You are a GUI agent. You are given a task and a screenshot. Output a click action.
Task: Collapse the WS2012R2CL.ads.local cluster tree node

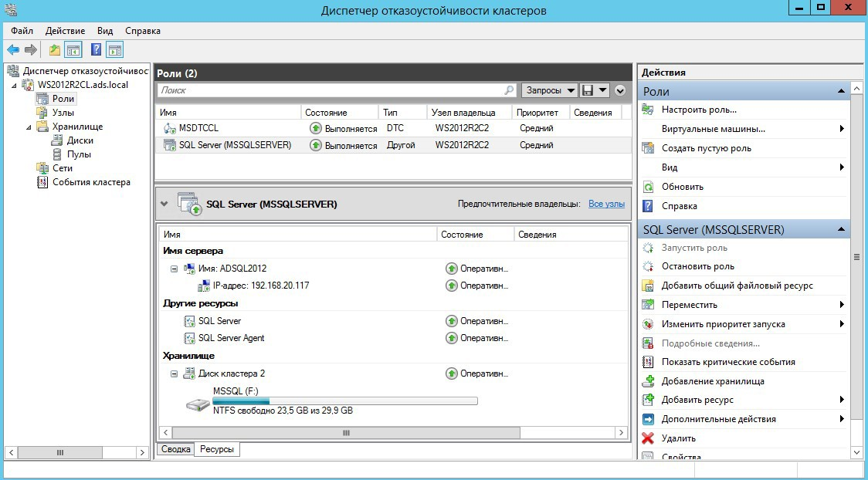(x=14, y=85)
